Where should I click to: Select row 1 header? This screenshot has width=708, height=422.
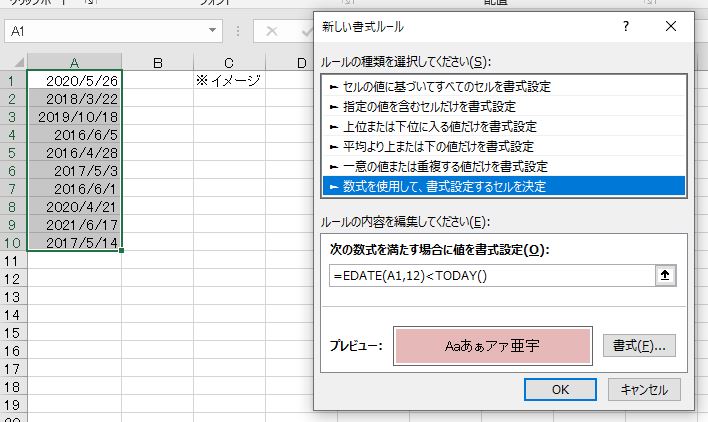12,80
